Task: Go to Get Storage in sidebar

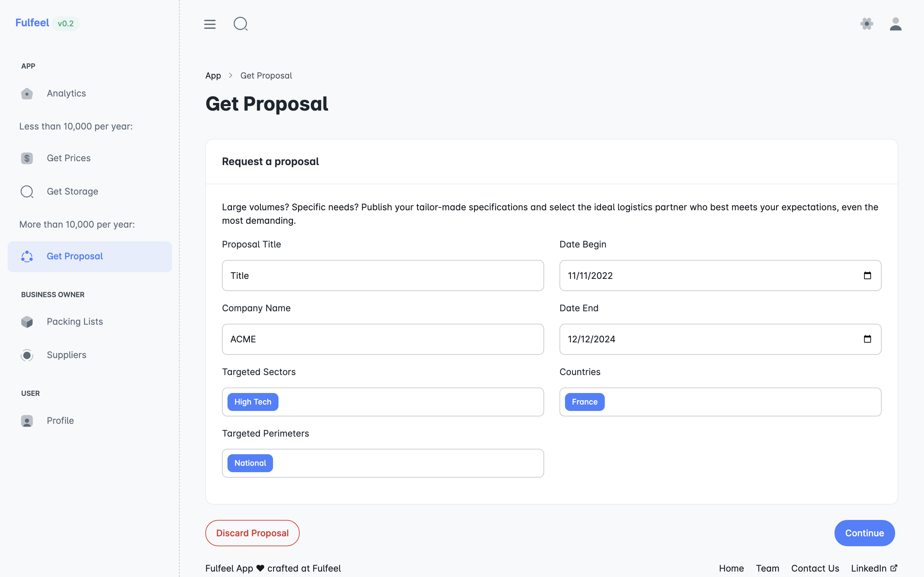Action: (72, 192)
